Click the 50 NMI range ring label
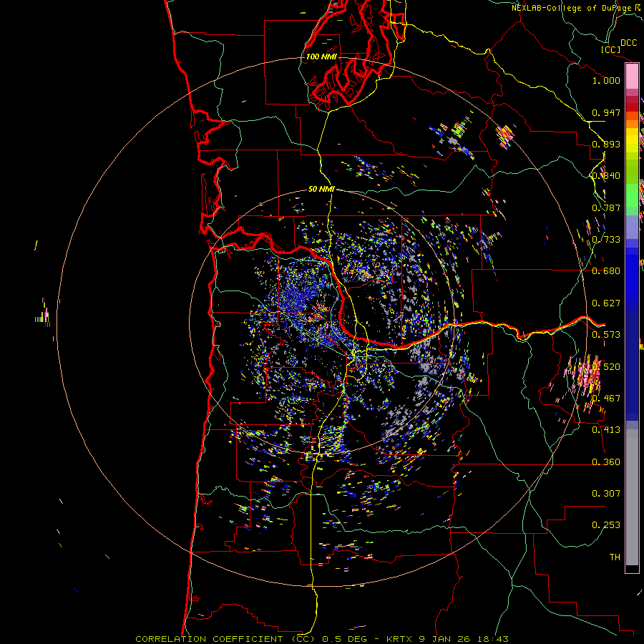Screen dimensions: 644x644 coord(321,189)
